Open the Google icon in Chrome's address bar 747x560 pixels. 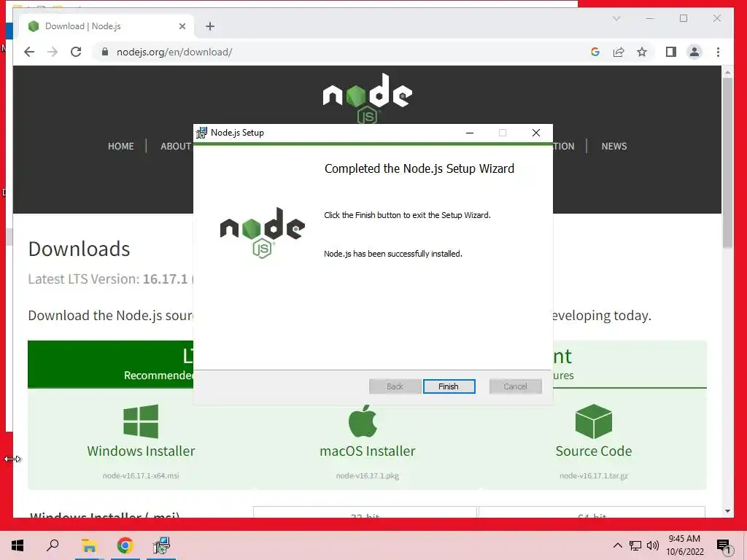595,52
